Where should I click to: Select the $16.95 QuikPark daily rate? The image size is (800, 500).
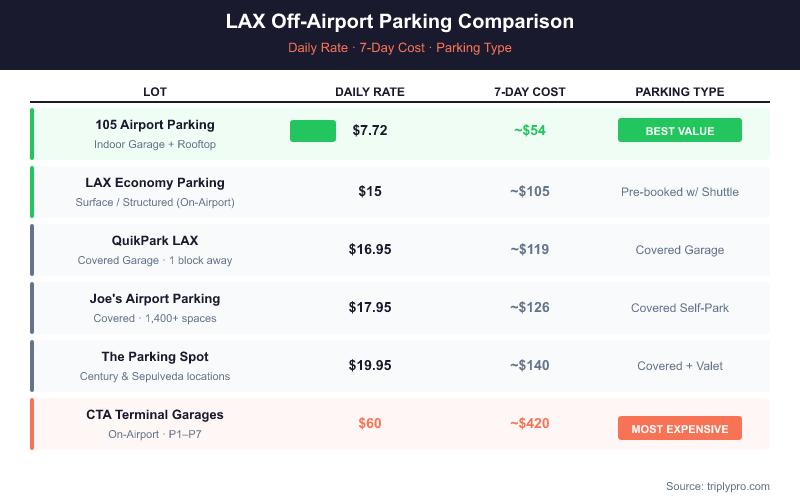pos(370,250)
